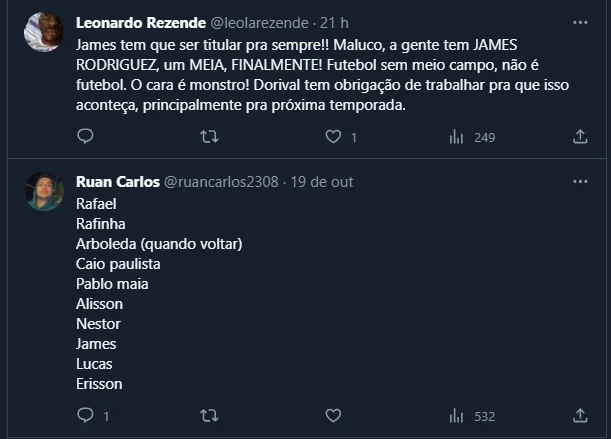Retweet Ruan Carlos's lineup tweet
The image size is (611, 439).
(210, 414)
